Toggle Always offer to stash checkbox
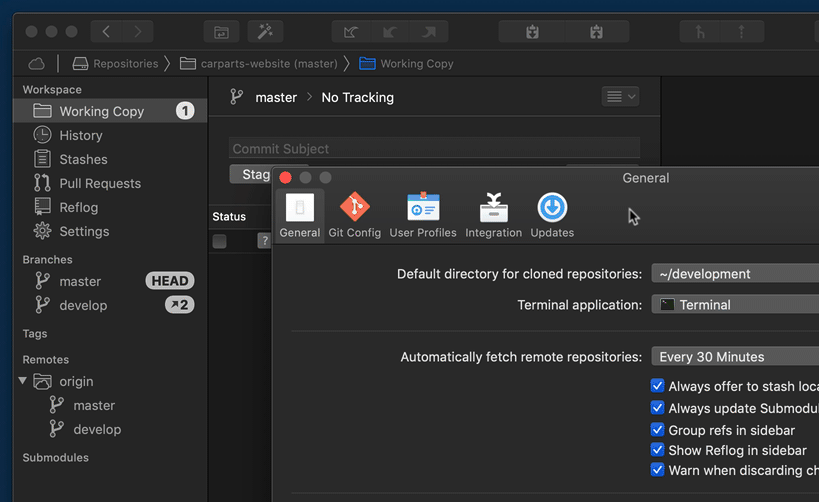Viewport: 819px width, 502px height. pyautogui.click(x=658, y=386)
